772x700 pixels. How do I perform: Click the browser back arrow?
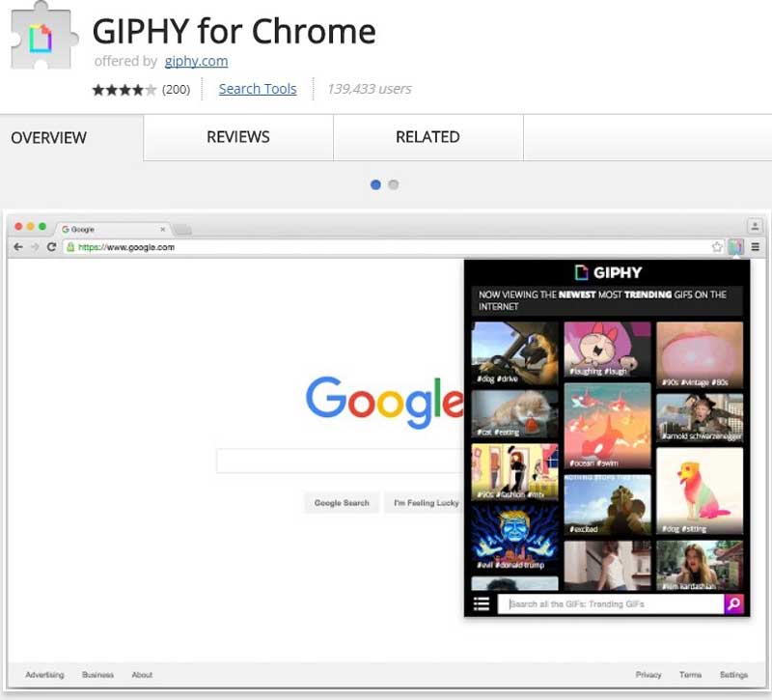pos(18,247)
